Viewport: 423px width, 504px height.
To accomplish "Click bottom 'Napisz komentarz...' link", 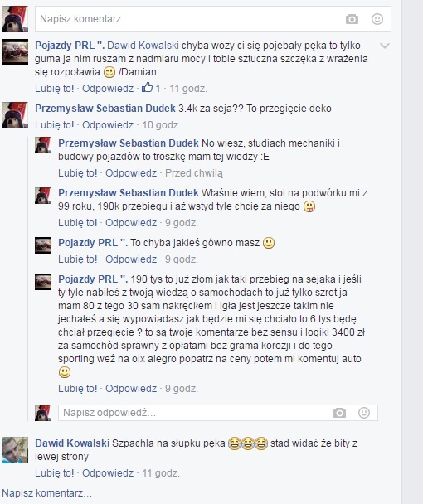I will coord(47,492).
